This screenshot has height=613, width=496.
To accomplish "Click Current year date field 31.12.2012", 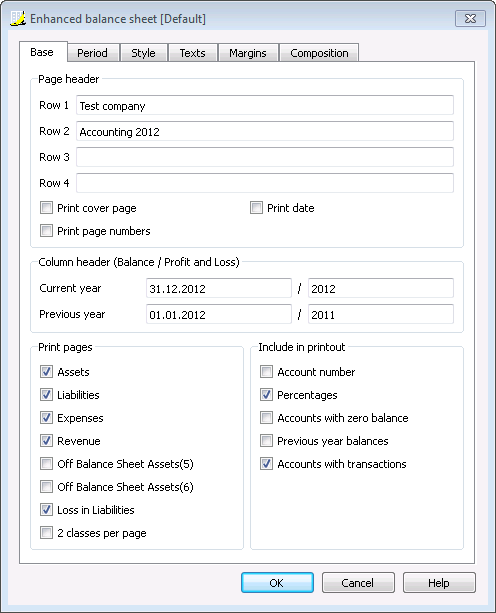I will (219, 288).
